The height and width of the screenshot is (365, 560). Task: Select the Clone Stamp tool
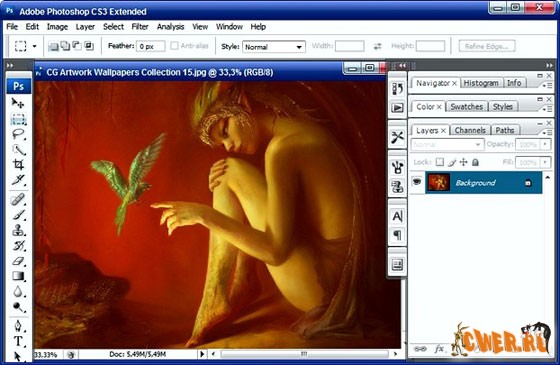(x=18, y=230)
